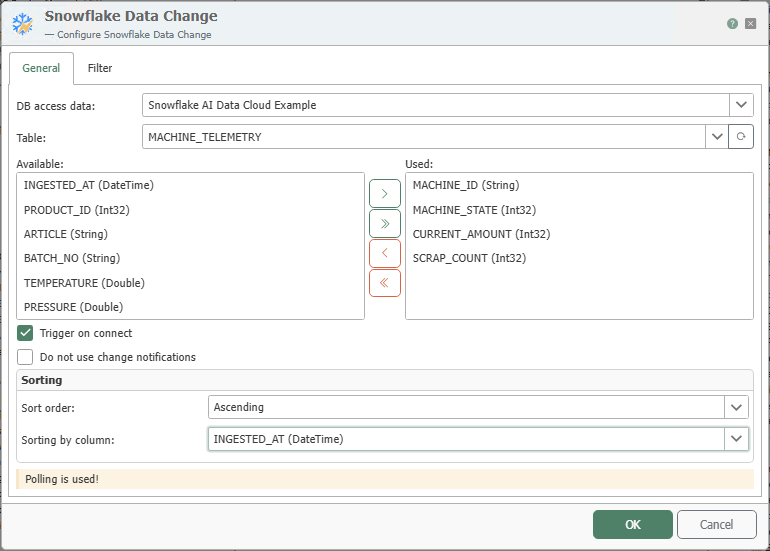Remove selected column from Used list
Image resolution: width=770 pixels, height=551 pixels.
click(385, 253)
